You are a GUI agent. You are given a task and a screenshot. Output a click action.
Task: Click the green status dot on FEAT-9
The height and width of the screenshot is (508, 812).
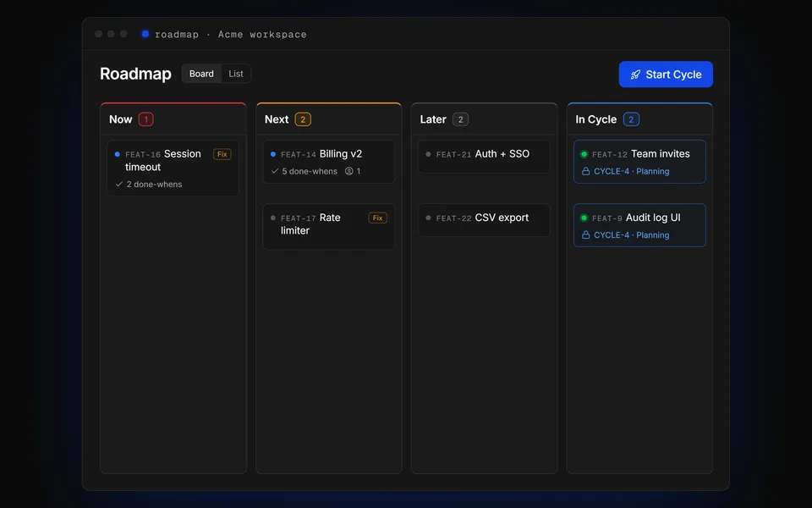pos(584,218)
